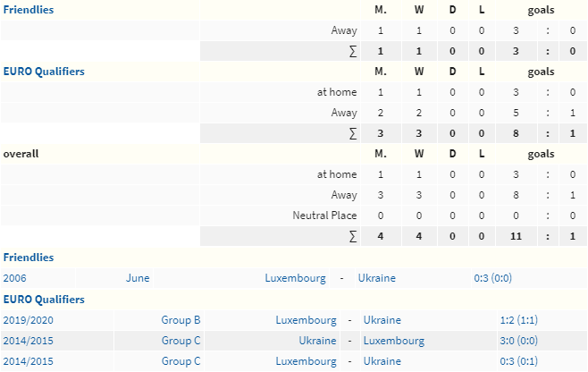The width and height of the screenshot is (588, 372).
Task: Open Luxembourg team in 2006 friendly row
Action: pos(295,278)
